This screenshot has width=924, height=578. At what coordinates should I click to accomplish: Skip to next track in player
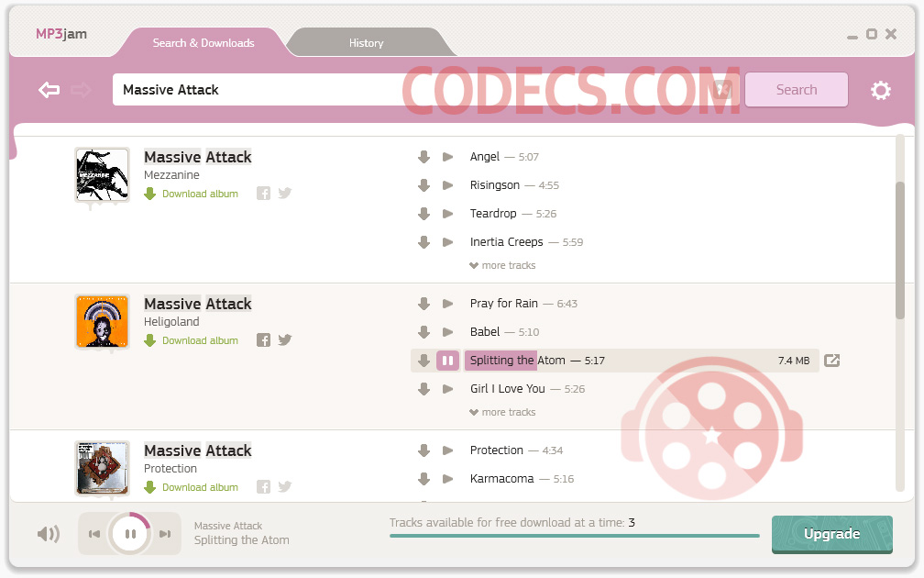[x=165, y=534]
